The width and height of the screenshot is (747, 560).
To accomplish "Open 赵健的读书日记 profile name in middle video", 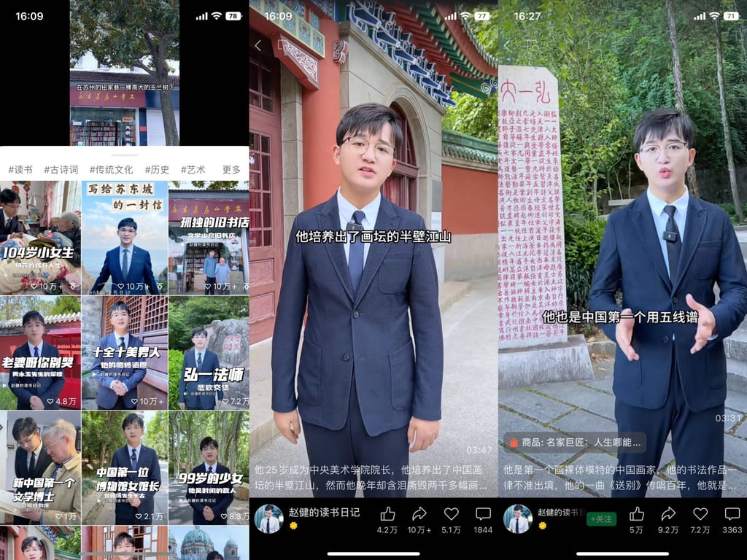I will coord(324,513).
